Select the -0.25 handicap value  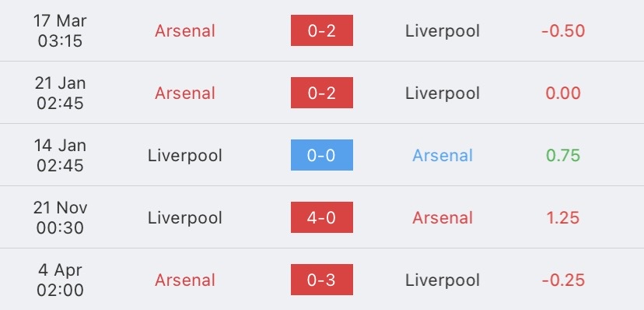563,280
